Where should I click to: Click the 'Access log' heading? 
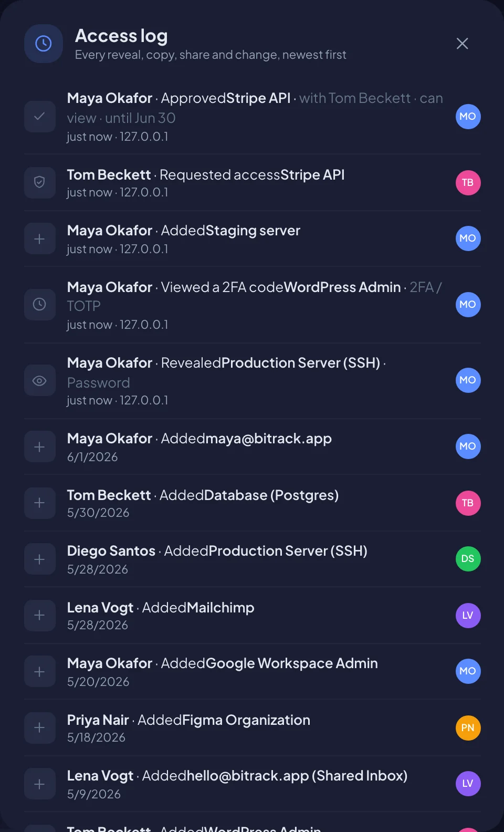(x=121, y=36)
